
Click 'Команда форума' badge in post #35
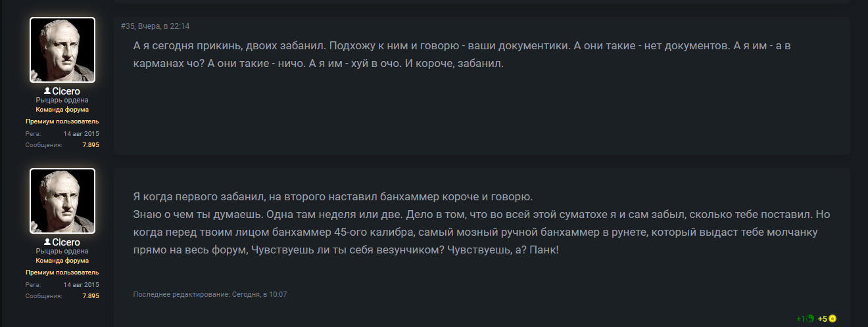click(x=62, y=110)
